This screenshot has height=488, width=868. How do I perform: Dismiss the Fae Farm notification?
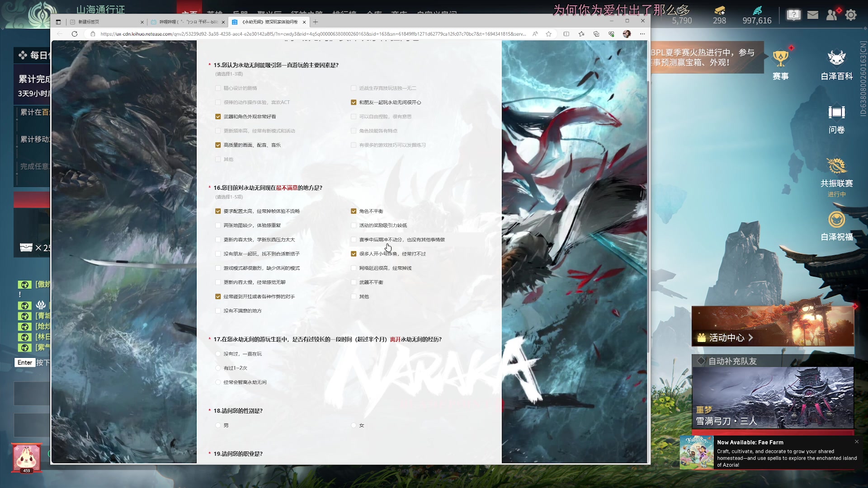pyautogui.click(x=857, y=441)
